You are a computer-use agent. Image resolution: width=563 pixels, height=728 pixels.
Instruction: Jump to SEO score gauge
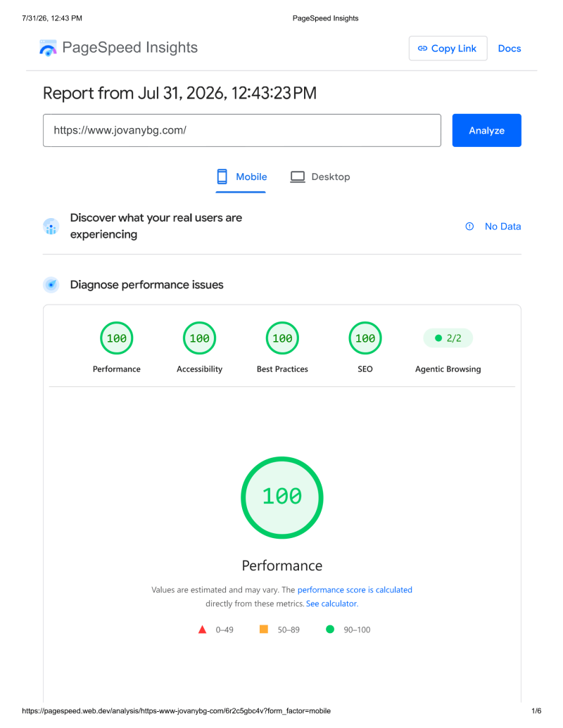pos(365,338)
